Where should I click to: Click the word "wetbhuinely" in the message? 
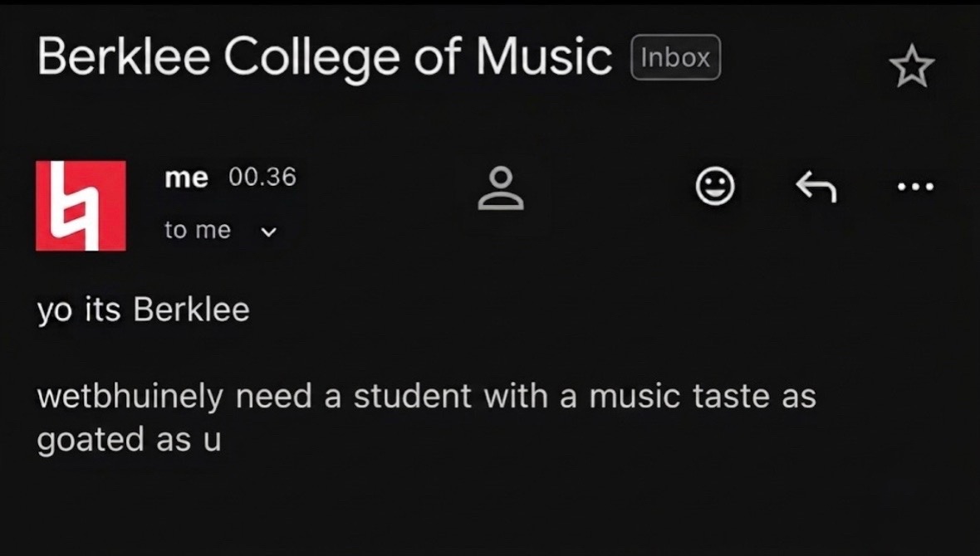click(130, 397)
